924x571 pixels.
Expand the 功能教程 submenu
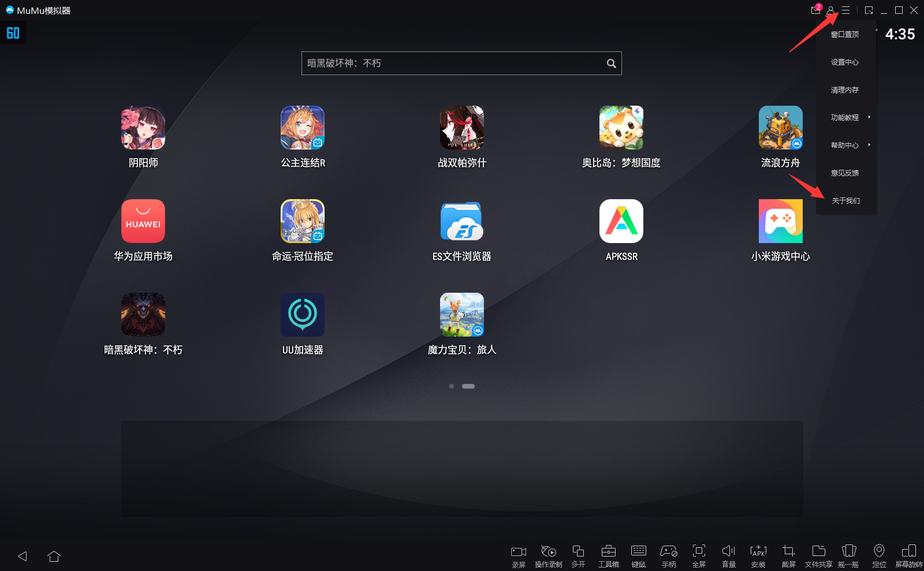point(846,118)
